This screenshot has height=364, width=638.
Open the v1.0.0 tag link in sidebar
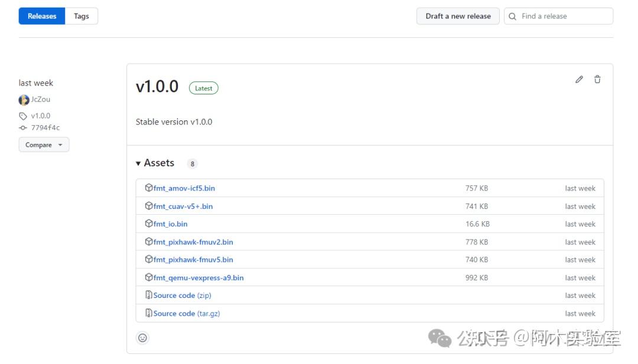(41, 116)
